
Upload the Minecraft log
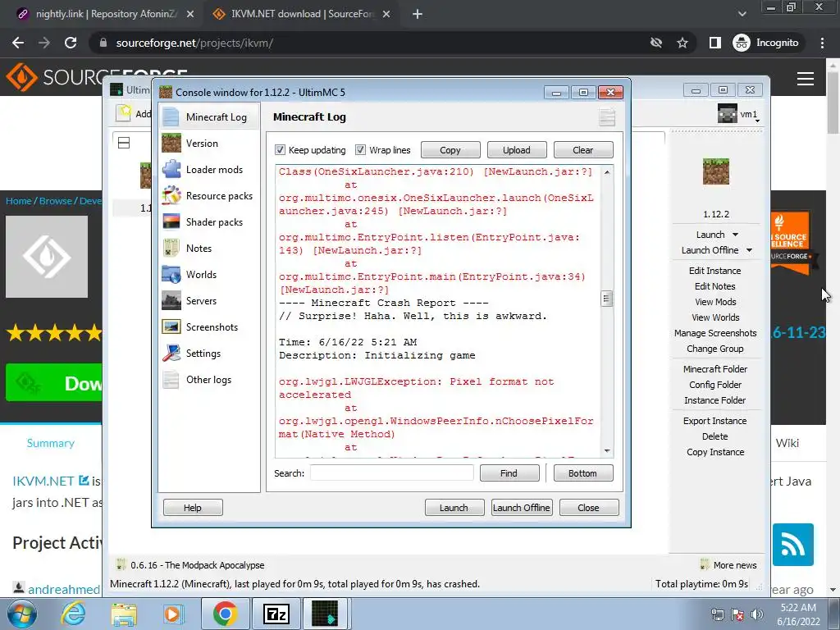tap(517, 150)
